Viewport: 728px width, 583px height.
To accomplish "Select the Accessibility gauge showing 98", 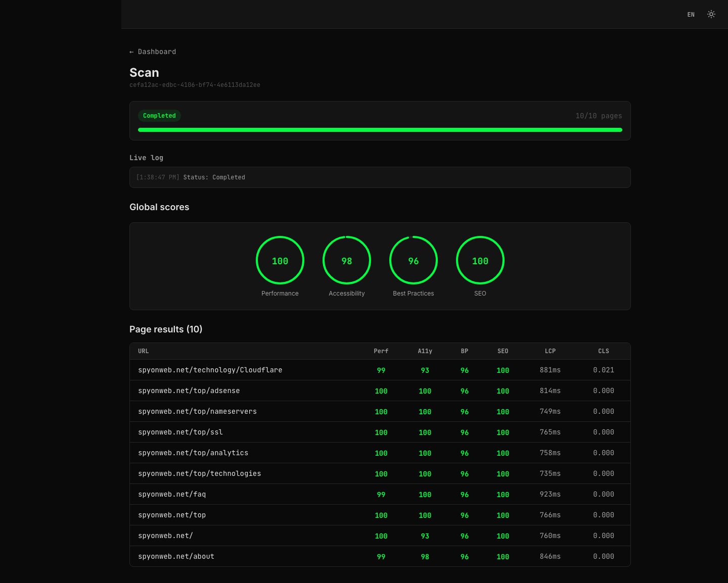I will (346, 260).
